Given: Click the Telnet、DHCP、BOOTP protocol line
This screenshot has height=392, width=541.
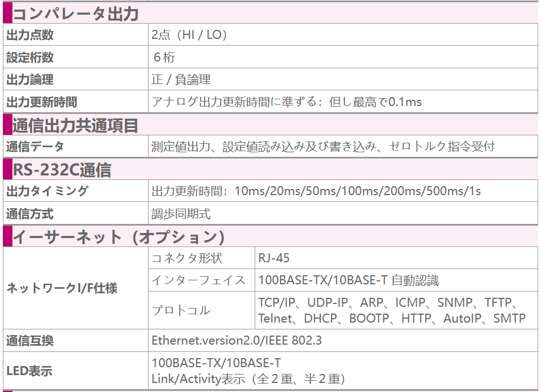Looking at the screenshot, I should pos(392,318).
